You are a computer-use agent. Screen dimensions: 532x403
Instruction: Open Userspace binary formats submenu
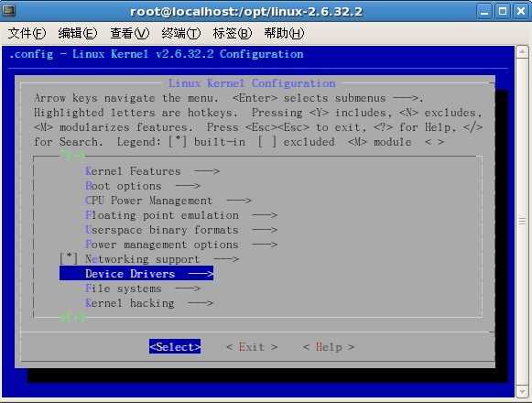(181, 230)
